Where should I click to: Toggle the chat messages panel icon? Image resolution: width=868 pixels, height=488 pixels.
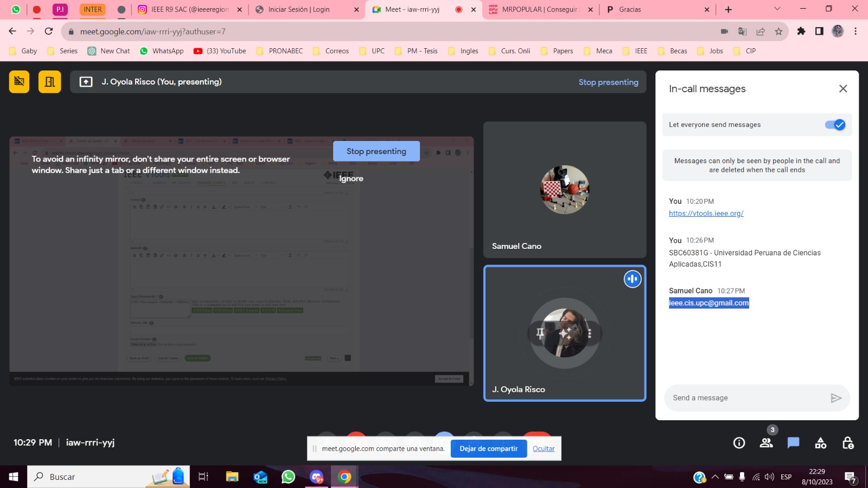point(793,443)
